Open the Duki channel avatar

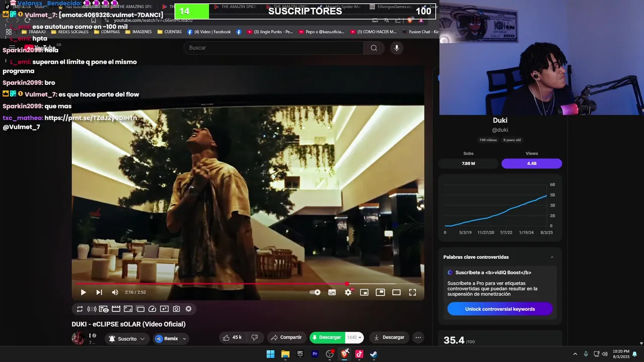tap(78, 338)
